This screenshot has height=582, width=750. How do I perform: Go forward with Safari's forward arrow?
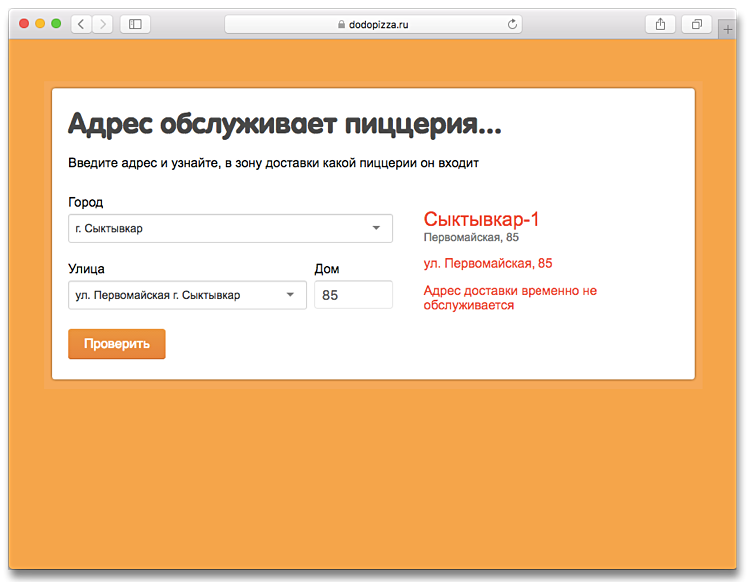coord(102,24)
